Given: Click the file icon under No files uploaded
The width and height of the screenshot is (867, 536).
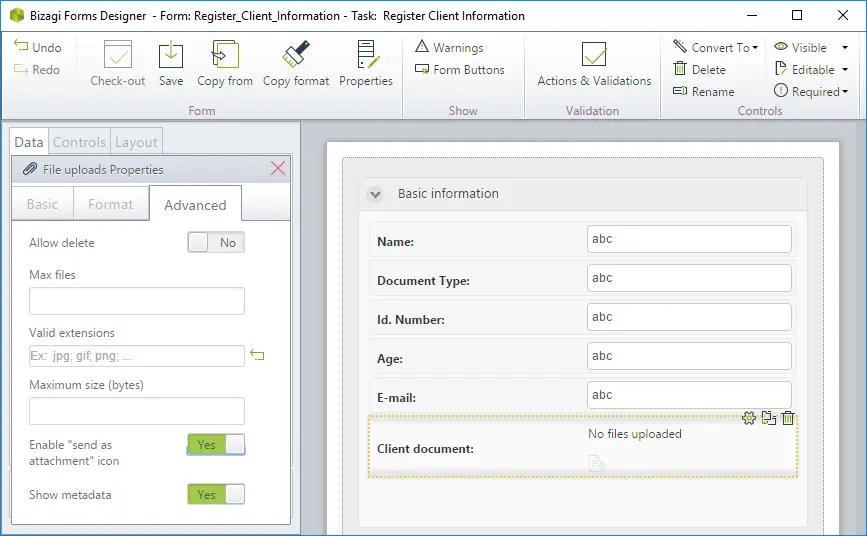Looking at the screenshot, I should click(x=597, y=462).
